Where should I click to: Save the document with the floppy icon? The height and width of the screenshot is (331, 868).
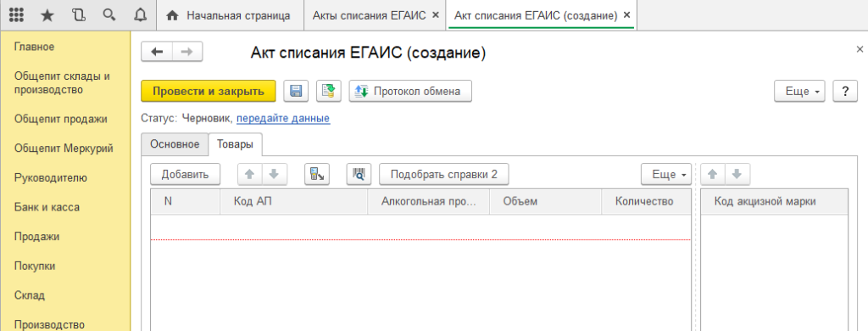[296, 91]
